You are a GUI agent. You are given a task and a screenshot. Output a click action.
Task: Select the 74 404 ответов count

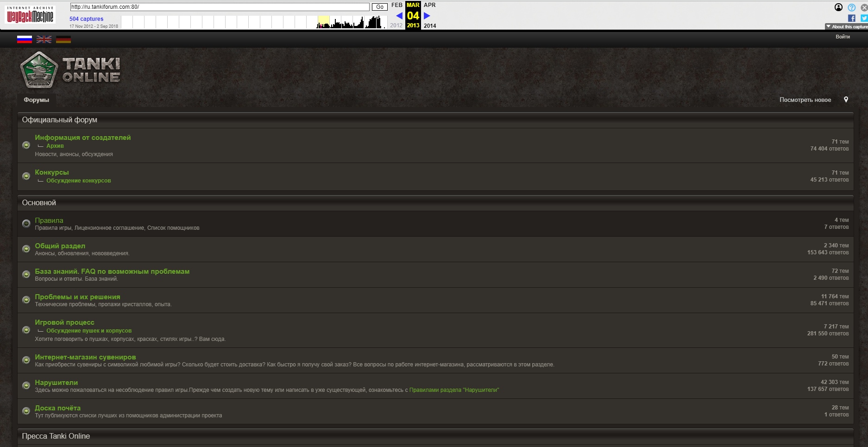coord(829,149)
